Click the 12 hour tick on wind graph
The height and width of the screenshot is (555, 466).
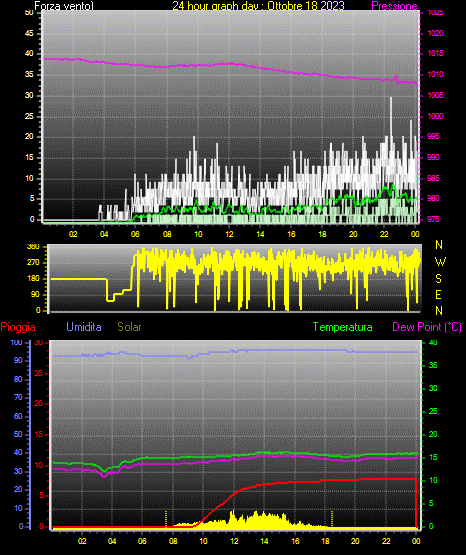pos(229,234)
